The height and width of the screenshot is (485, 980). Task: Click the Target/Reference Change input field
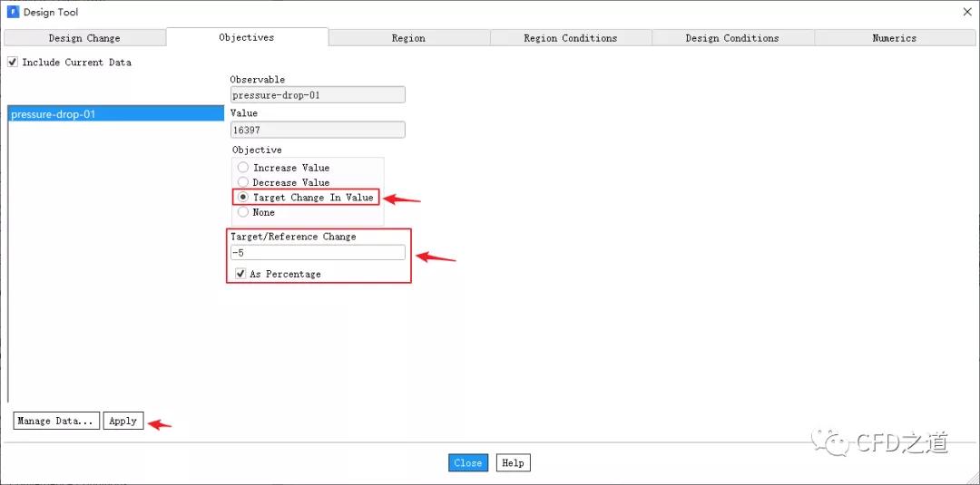coord(318,252)
